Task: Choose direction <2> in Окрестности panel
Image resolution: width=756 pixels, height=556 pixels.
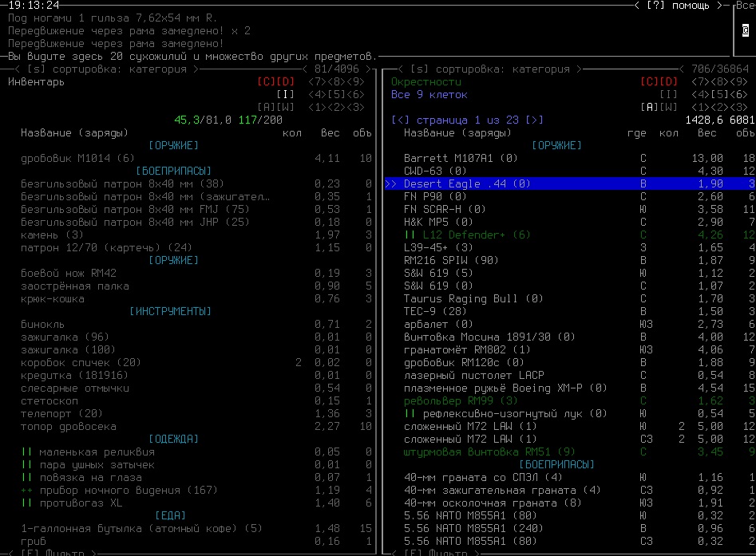Action: [x=719, y=108]
